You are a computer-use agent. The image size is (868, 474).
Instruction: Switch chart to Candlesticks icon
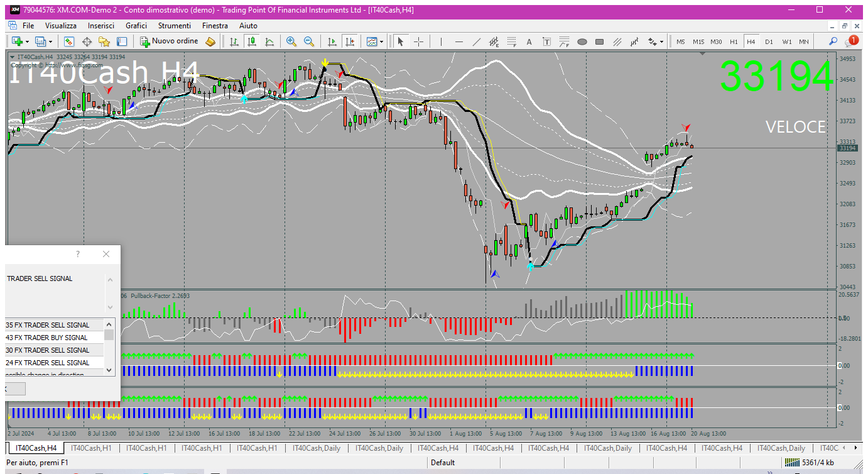[x=252, y=41]
